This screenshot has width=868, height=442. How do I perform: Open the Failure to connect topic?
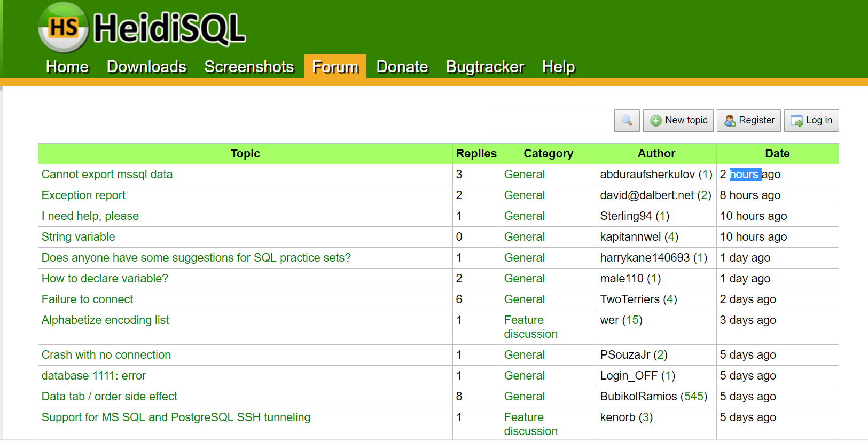coord(87,299)
